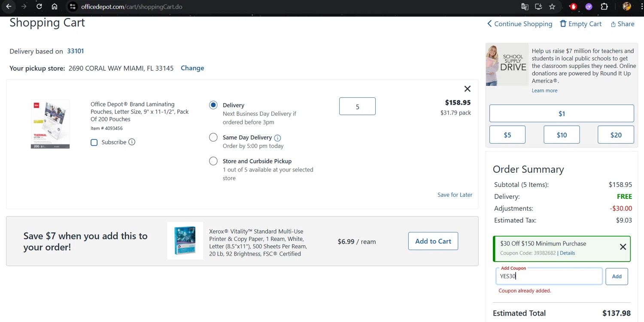Click the Estimated Tax $9.03 value
The image size is (644, 322).
tap(624, 220)
